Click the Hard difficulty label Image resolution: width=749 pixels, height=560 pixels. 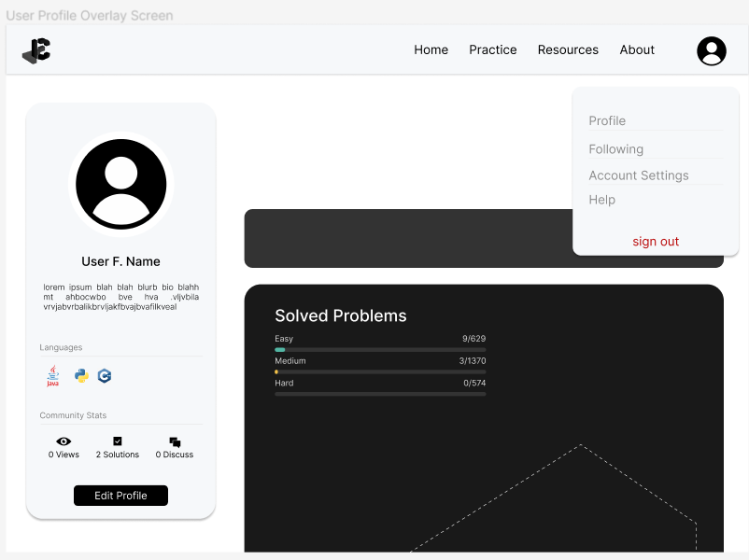284,383
